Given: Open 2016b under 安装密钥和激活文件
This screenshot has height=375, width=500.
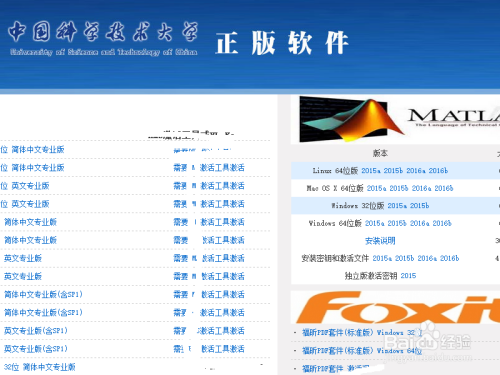Looking at the screenshot, I should 450,258.
